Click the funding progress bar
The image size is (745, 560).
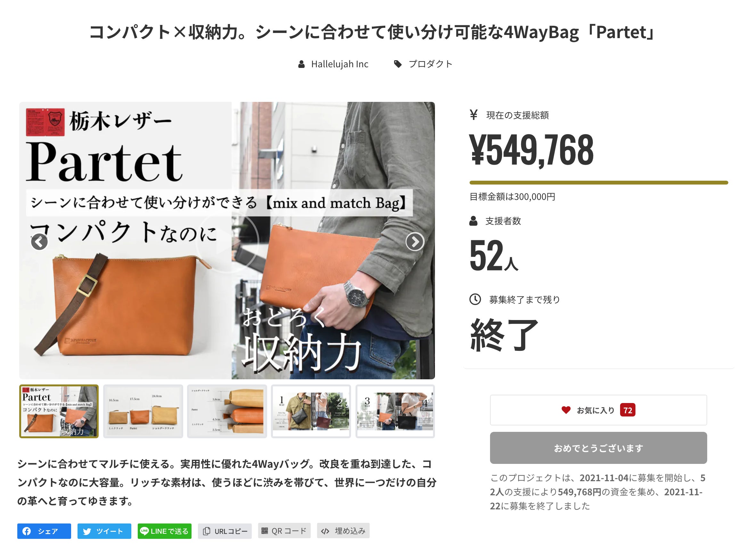point(599,183)
